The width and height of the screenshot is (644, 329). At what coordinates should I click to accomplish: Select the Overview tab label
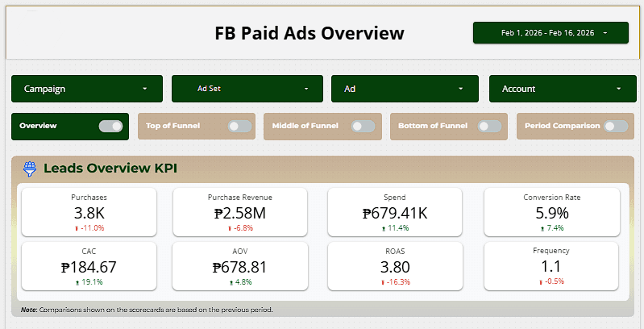tap(38, 126)
